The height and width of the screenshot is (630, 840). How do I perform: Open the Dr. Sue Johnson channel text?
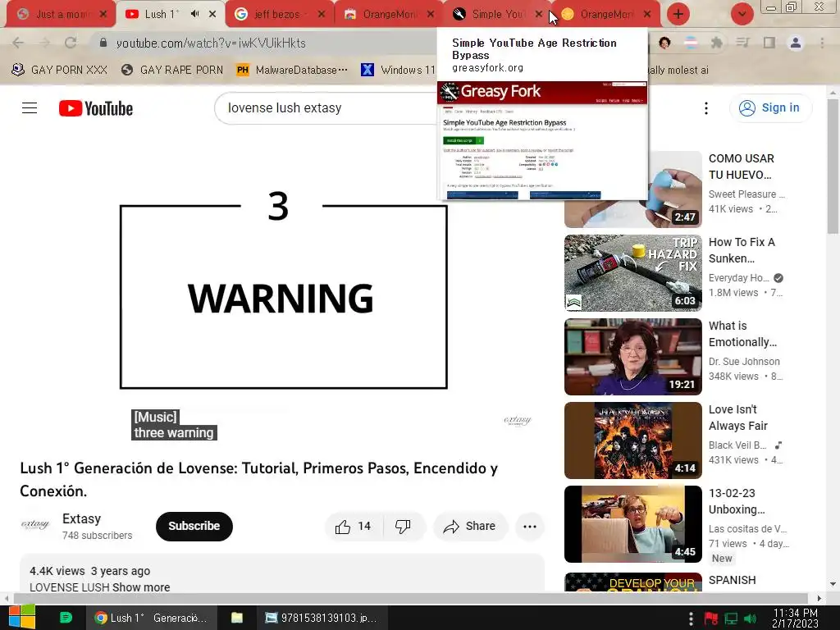pos(744,362)
